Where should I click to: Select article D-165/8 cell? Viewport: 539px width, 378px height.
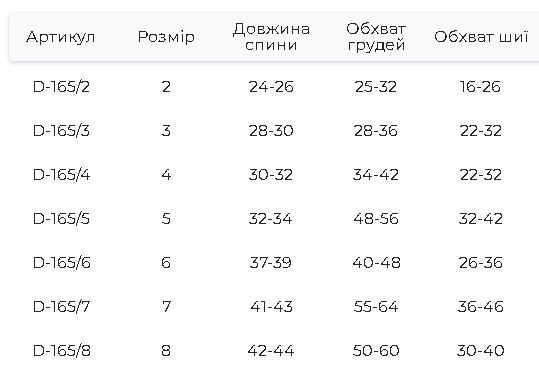coord(62,351)
